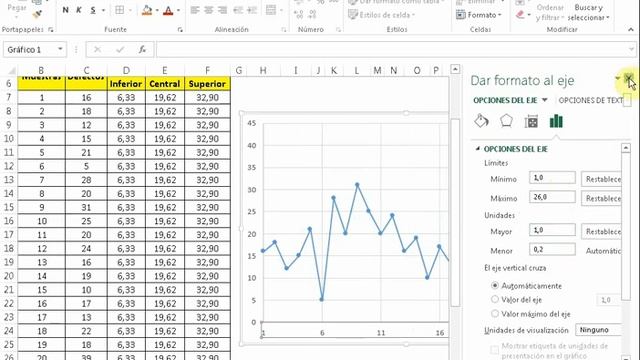Click the format painter brush icon
The height and width of the screenshot is (360, 640).
point(38,15)
